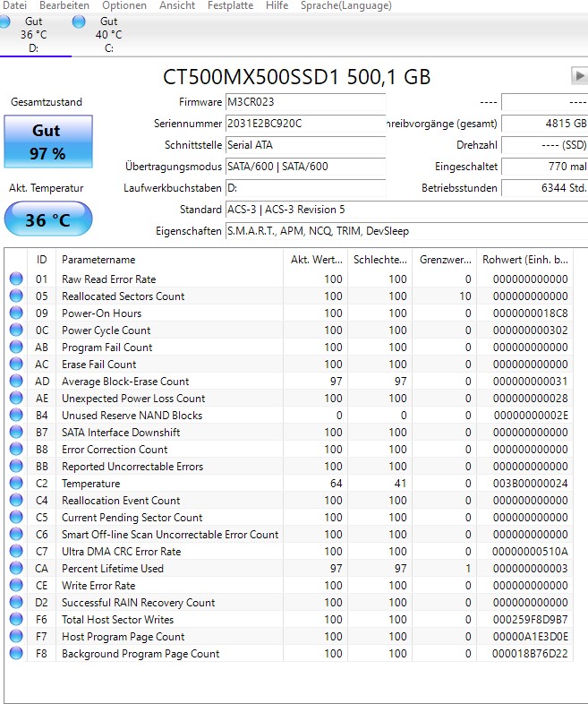Click the 36 °C temperature button
The image size is (588, 704).
tap(48, 219)
